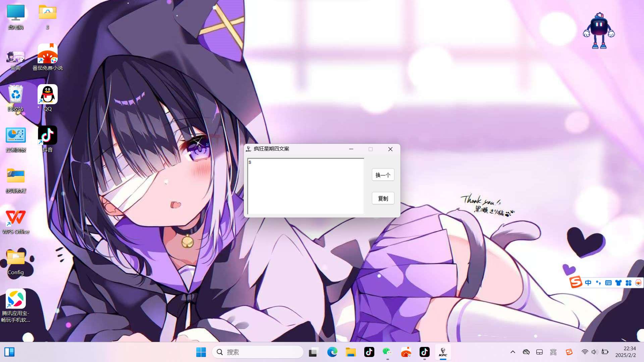Switch to WeChat in taskbar
The height and width of the screenshot is (362, 644).
coord(387,352)
